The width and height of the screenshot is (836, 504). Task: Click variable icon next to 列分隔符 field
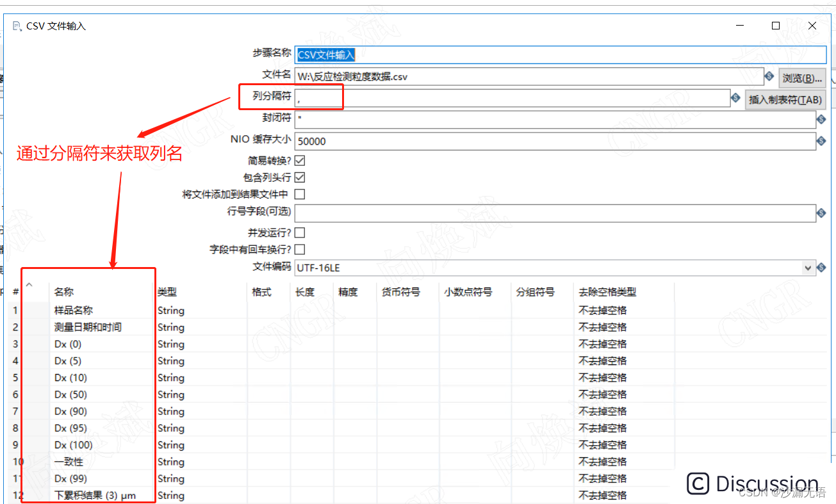[x=735, y=97]
